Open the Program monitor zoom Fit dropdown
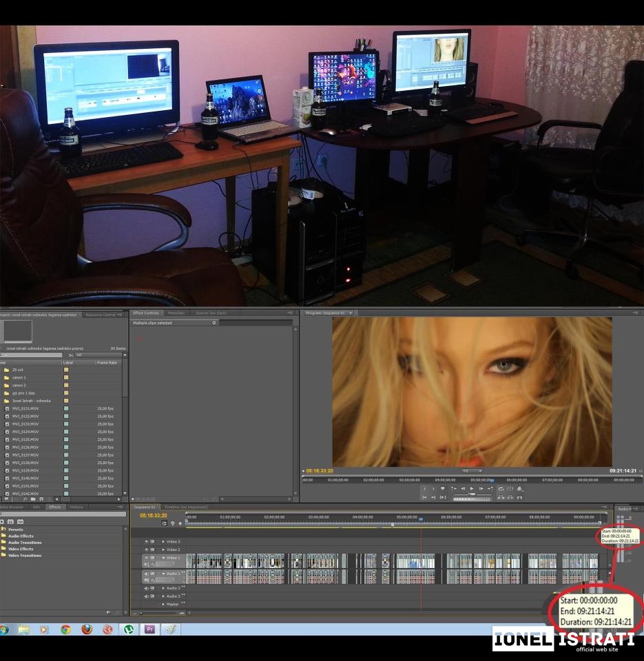Image resolution: width=644 pixels, height=661 pixels. [472, 471]
